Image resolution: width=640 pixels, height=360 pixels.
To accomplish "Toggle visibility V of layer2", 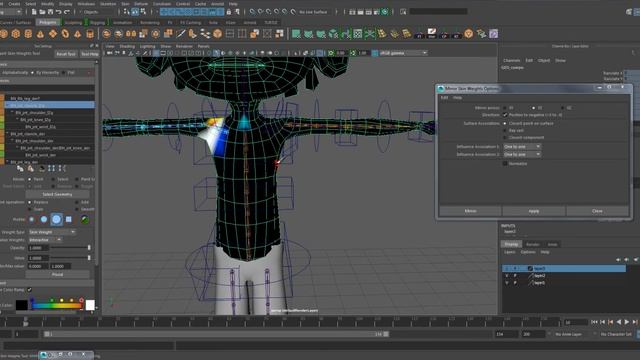I will click(x=507, y=276).
